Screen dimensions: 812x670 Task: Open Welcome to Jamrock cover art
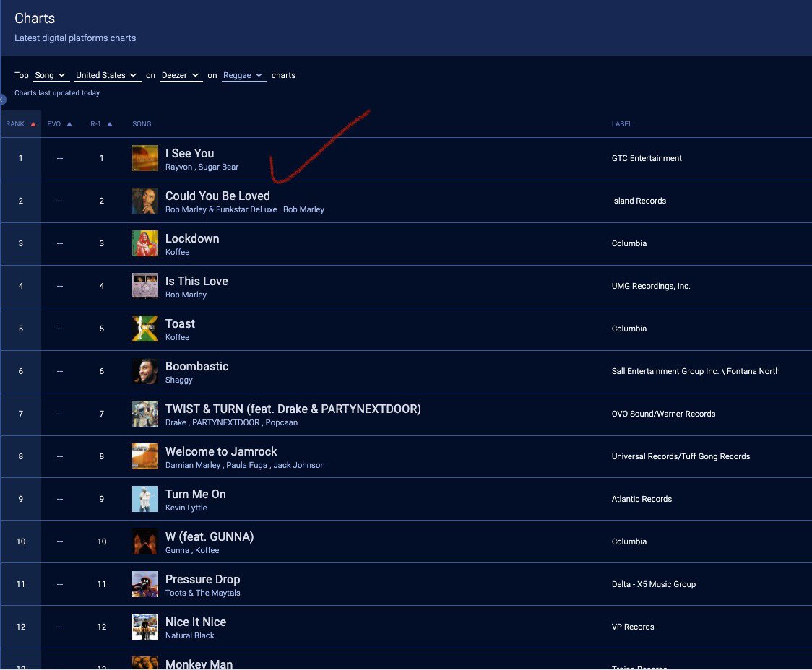pyautogui.click(x=145, y=456)
